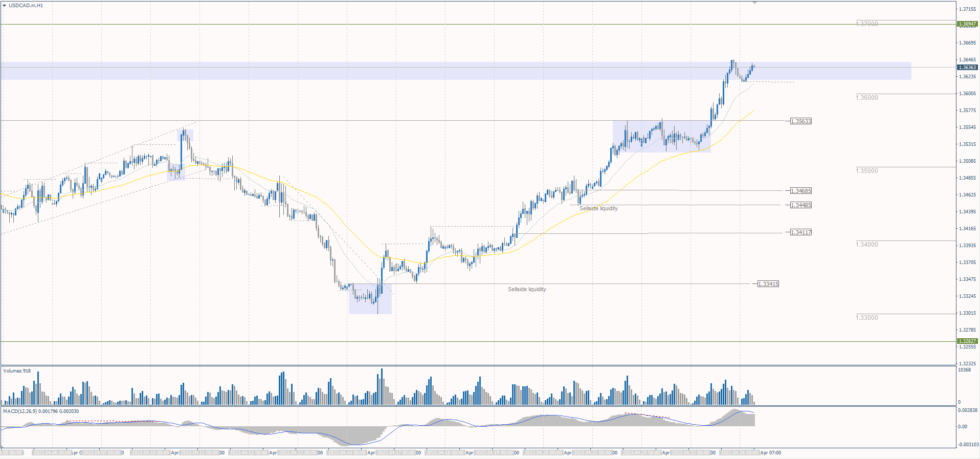Click the USDCAD.m,H1 chart title
The height and width of the screenshot is (459, 980).
26,6
